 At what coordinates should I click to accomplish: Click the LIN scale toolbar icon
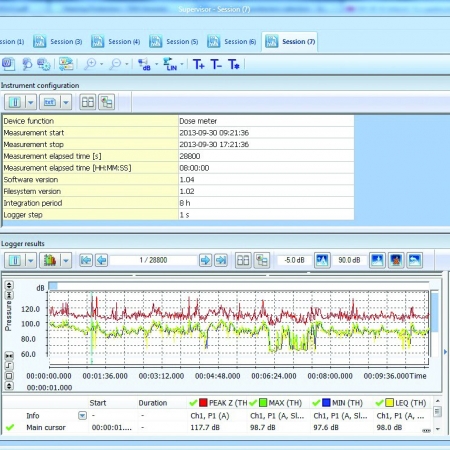[170, 64]
